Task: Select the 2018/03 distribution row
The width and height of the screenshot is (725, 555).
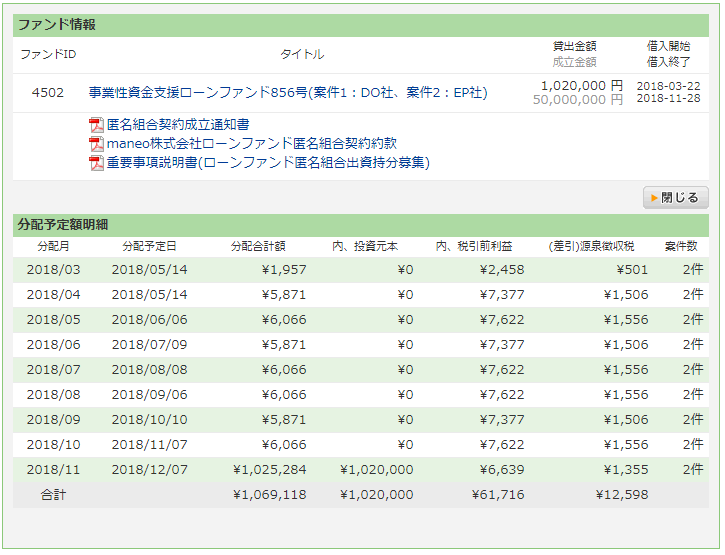Action: (x=54, y=270)
